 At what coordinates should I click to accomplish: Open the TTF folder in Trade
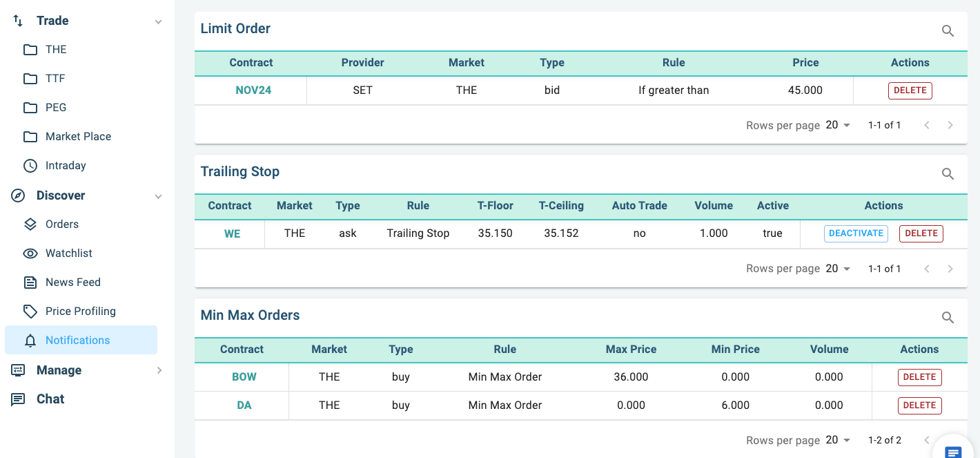pyautogui.click(x=55, y=79)
